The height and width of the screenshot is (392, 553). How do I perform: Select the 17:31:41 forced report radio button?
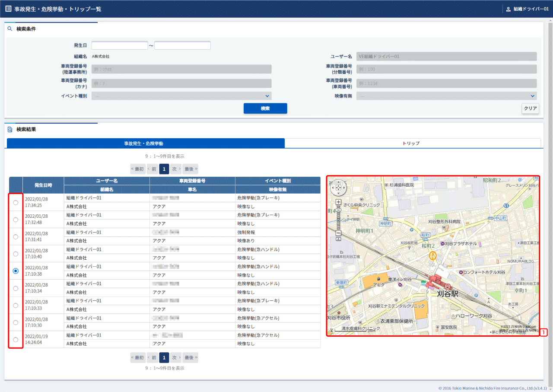point(16,237)
